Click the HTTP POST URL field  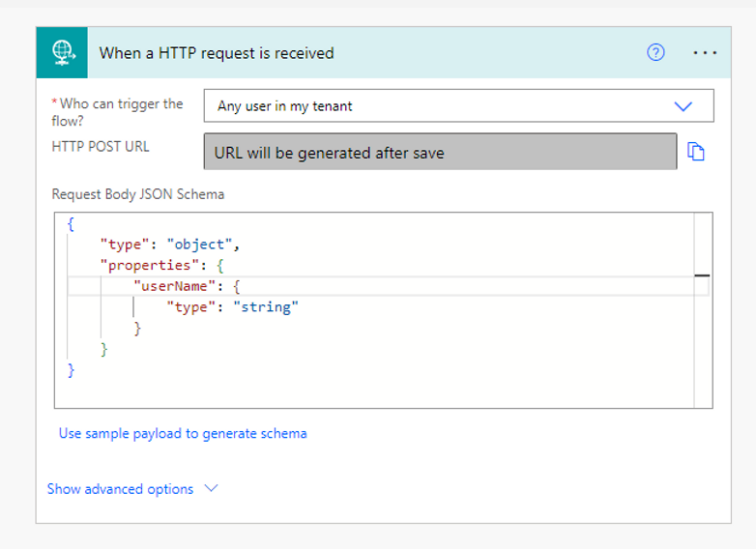pos(440,153)
